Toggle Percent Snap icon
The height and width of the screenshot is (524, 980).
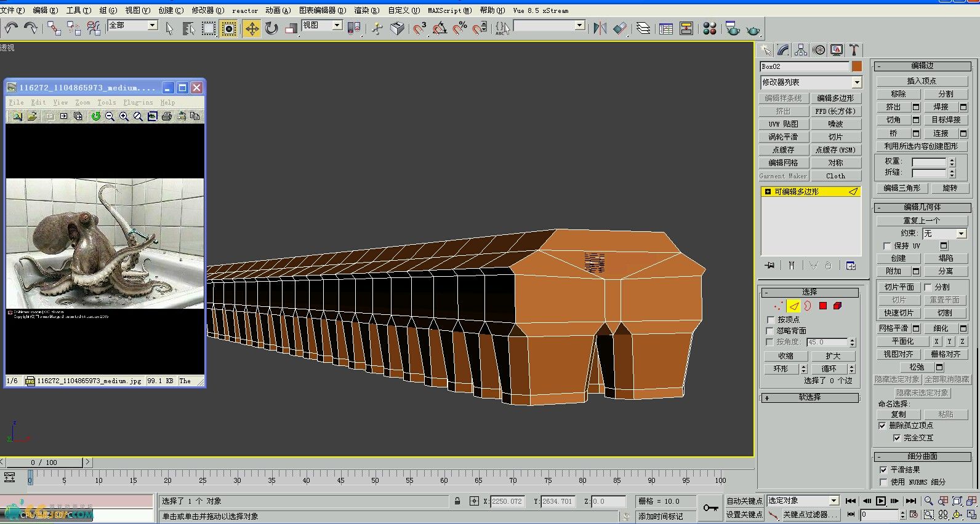(460, 28)
